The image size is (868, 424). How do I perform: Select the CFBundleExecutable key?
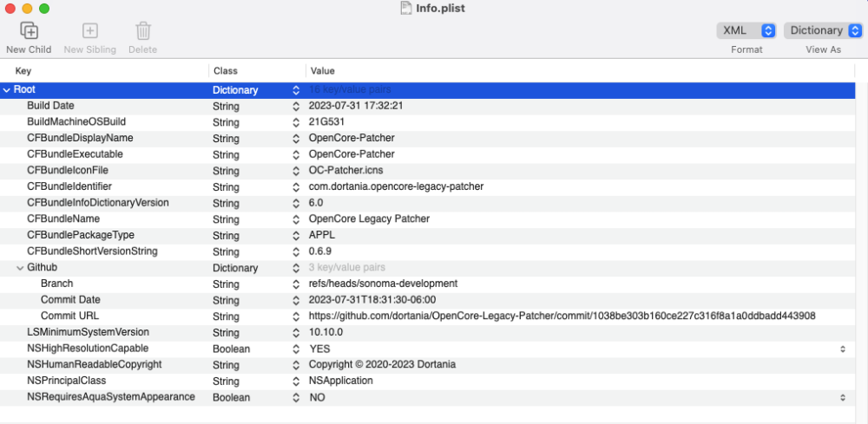click(x=75, y=153)
